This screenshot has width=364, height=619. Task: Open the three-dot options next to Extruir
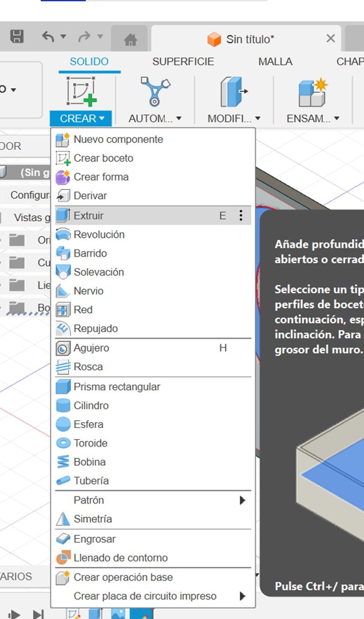click(241, 215)
